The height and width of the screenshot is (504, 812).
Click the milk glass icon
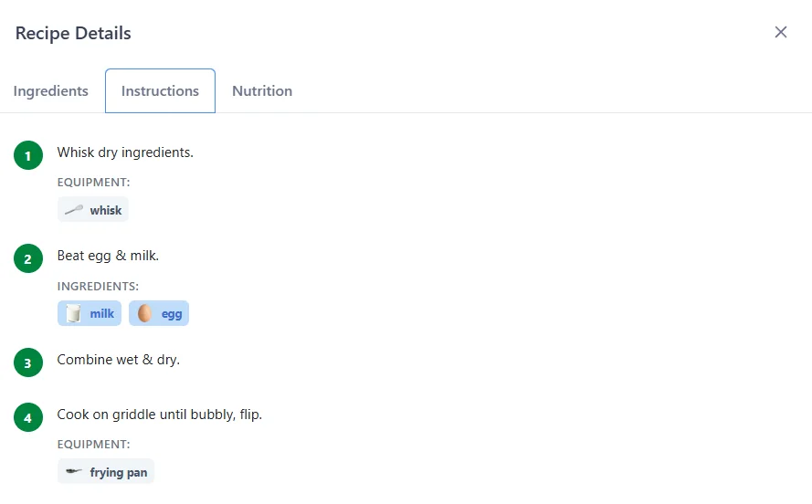74,313
